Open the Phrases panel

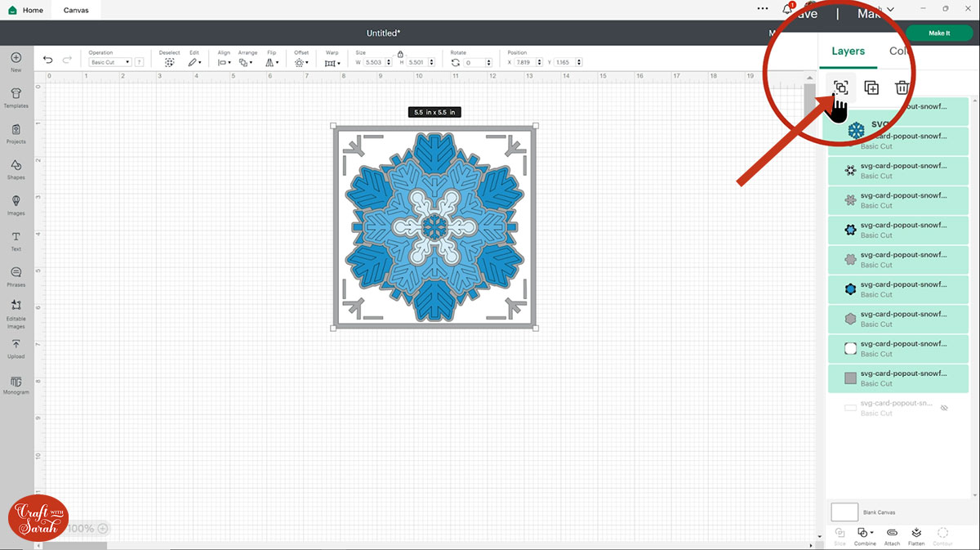coord(16,277)
